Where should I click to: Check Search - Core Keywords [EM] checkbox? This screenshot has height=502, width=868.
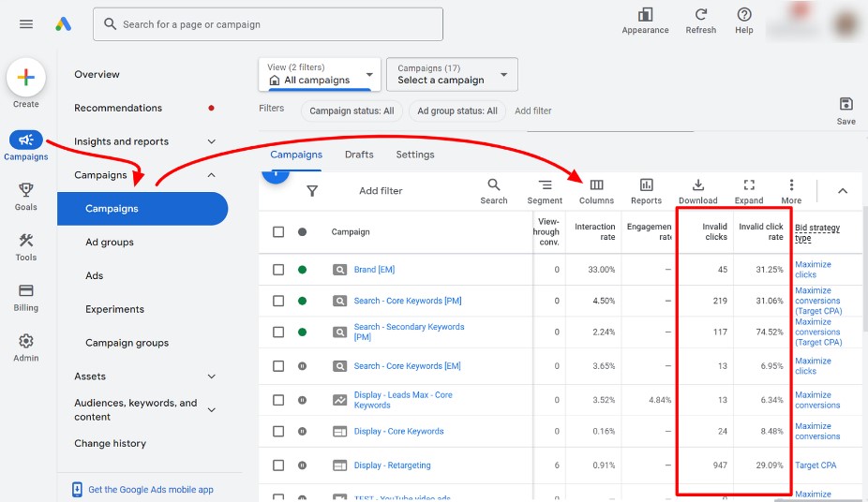(x=278, y=366)
